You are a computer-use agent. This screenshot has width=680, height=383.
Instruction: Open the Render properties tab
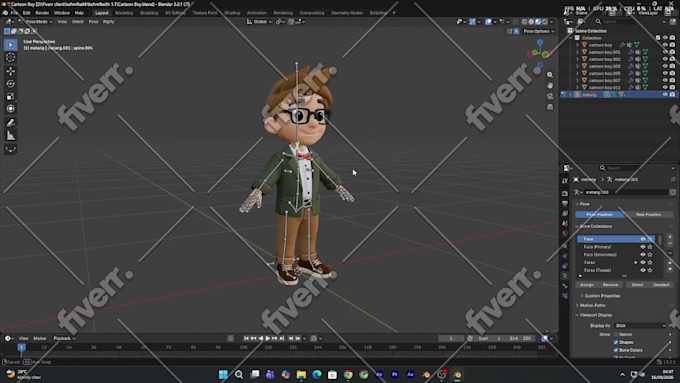click(565, 193)
